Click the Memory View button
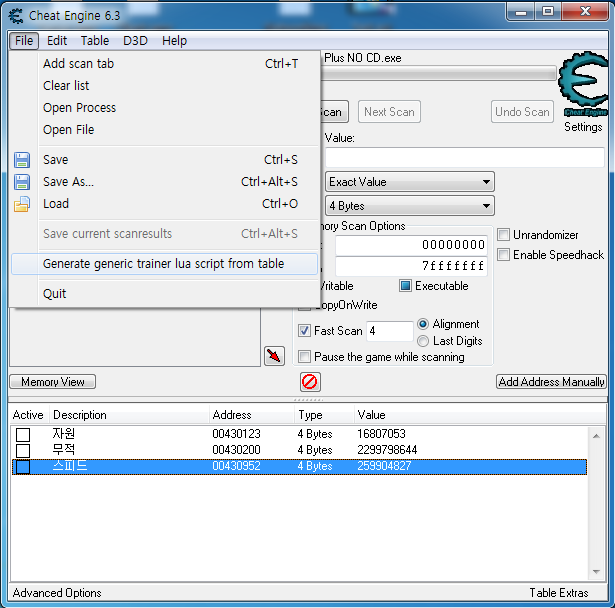Viewport: 615px width, 608px height. pos(53,382)
